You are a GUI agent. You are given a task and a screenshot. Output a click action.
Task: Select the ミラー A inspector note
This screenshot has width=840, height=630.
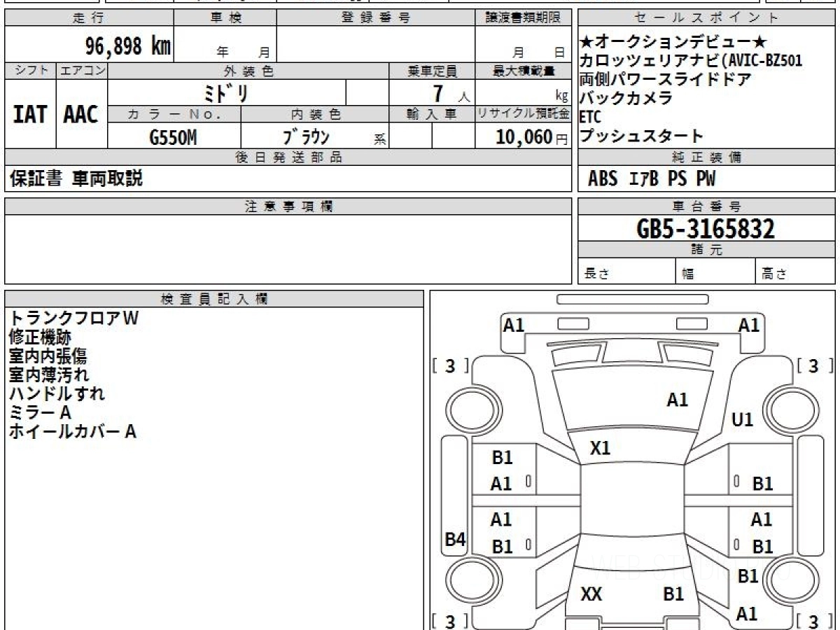[x=40, y=413]
